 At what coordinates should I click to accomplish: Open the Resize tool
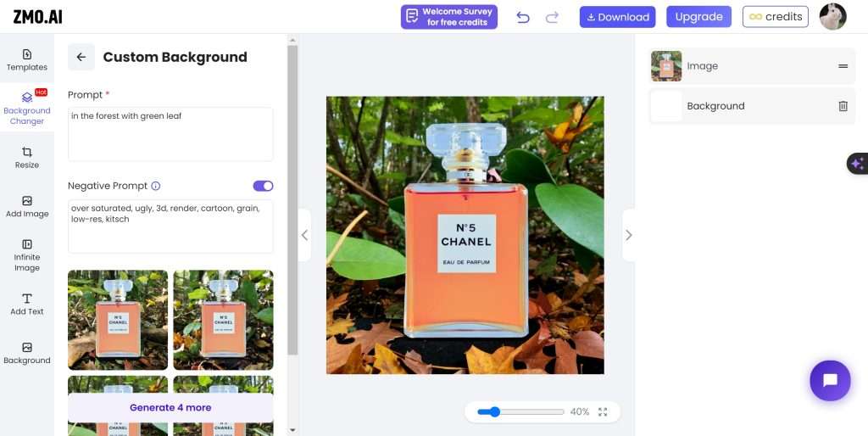click(x=26, y=157)
